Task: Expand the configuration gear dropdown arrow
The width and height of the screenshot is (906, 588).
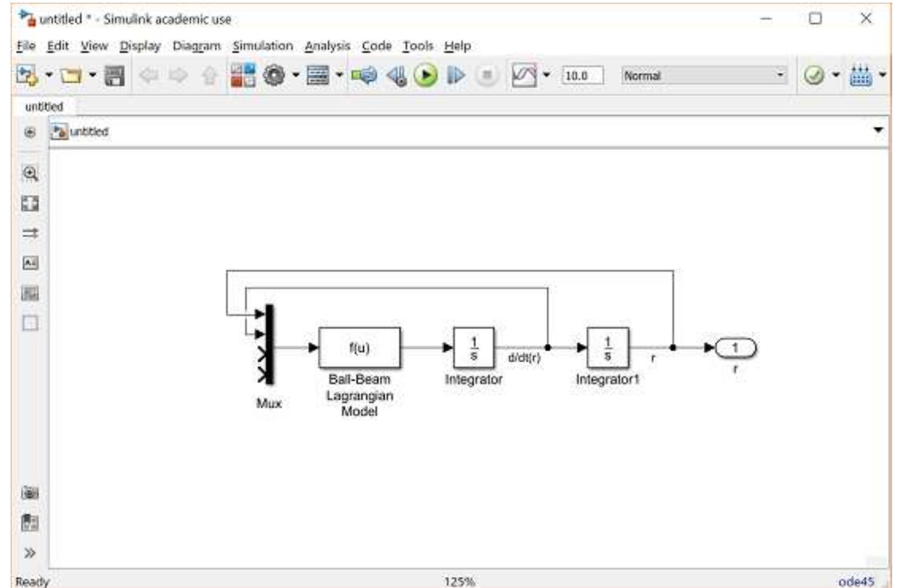Action: tap(296, 75)
